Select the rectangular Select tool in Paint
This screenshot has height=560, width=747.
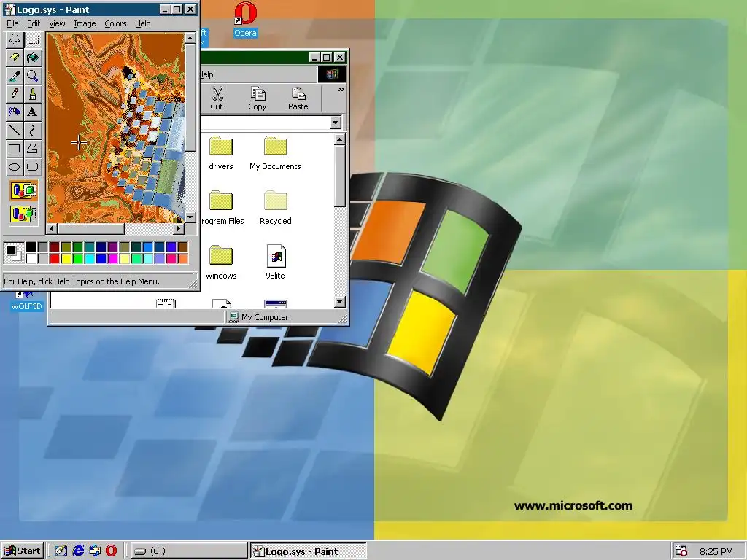pyautogui.click(x=32, y=39)
